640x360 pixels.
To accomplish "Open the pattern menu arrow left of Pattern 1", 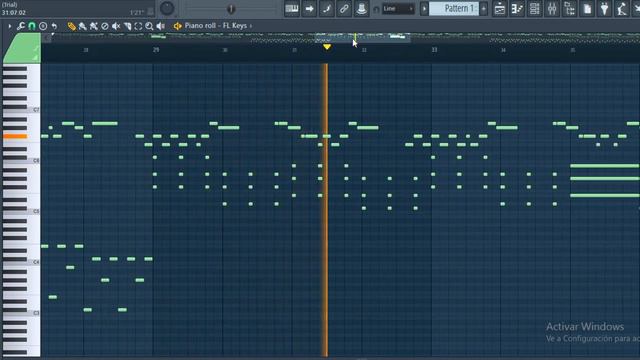I will click(x=424, y=9).
